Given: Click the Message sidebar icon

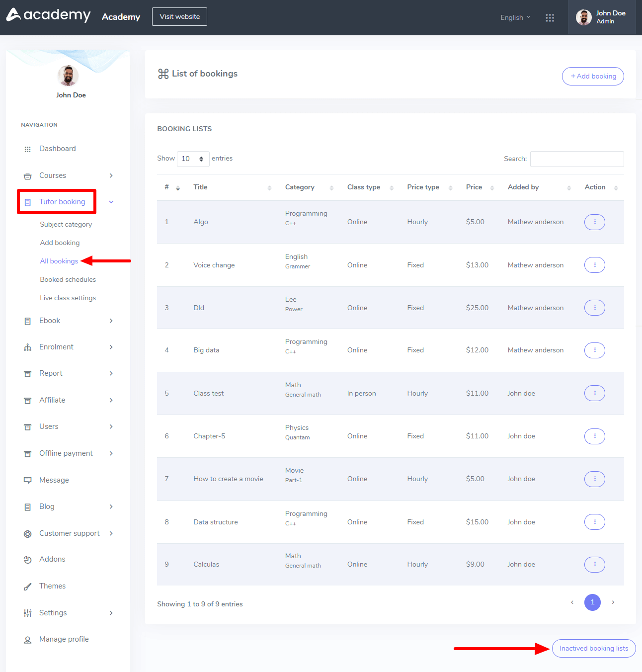Looking at the screenshot, I should 28,480.
